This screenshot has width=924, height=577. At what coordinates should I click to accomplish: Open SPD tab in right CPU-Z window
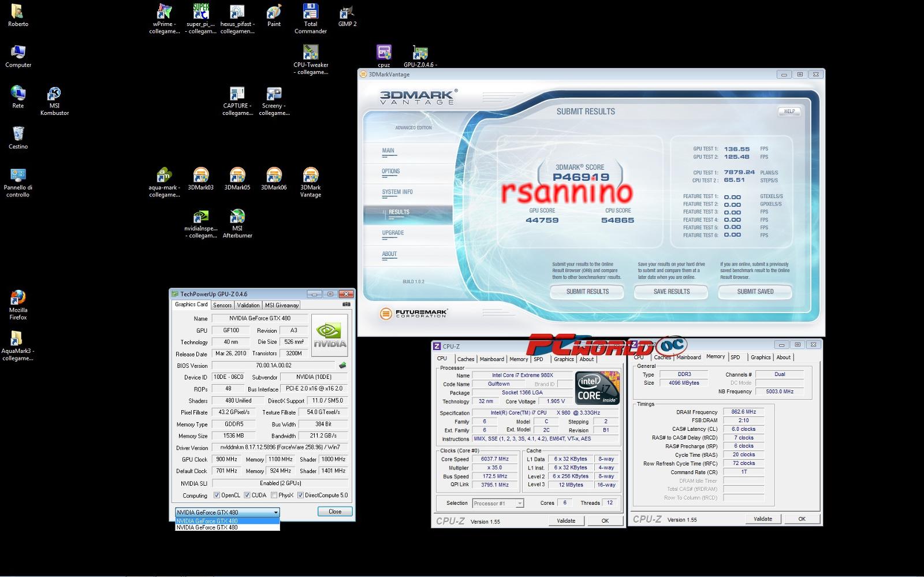[x=735, y=357]
